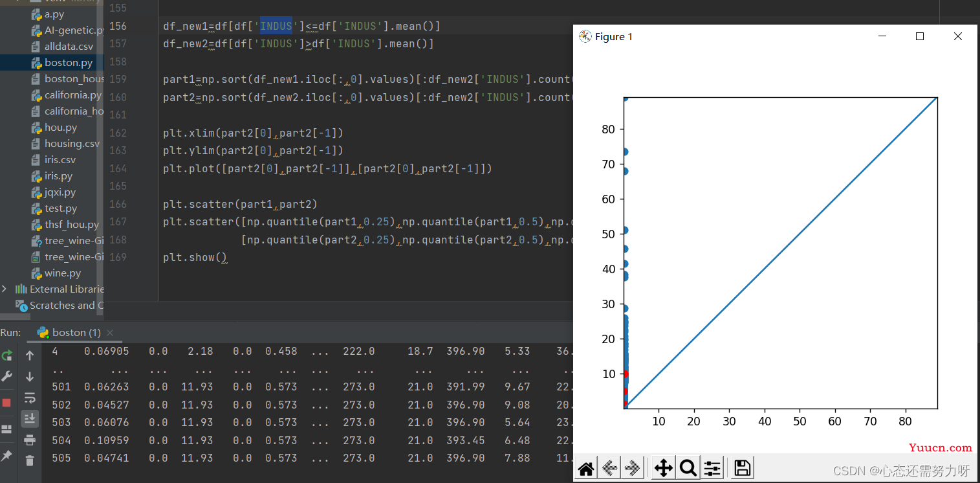
Task: Click line number 156 in the gutter
Action: (x=118, y=26)
